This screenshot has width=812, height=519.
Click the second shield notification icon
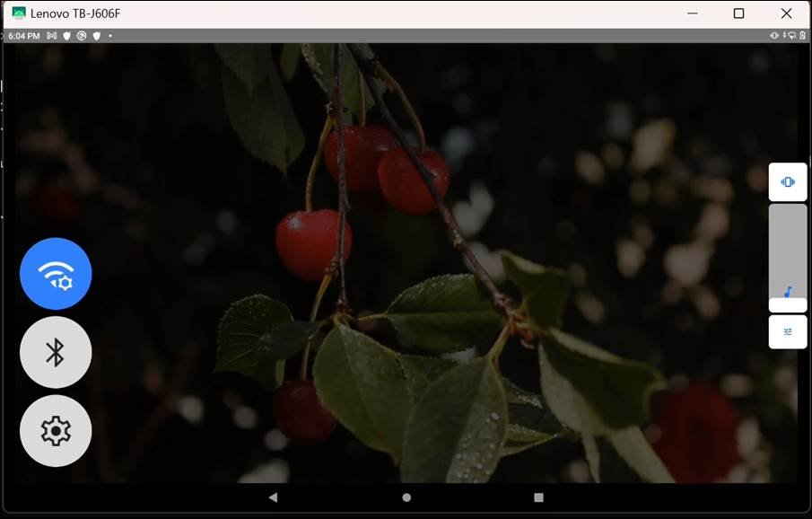click(95, 36)
